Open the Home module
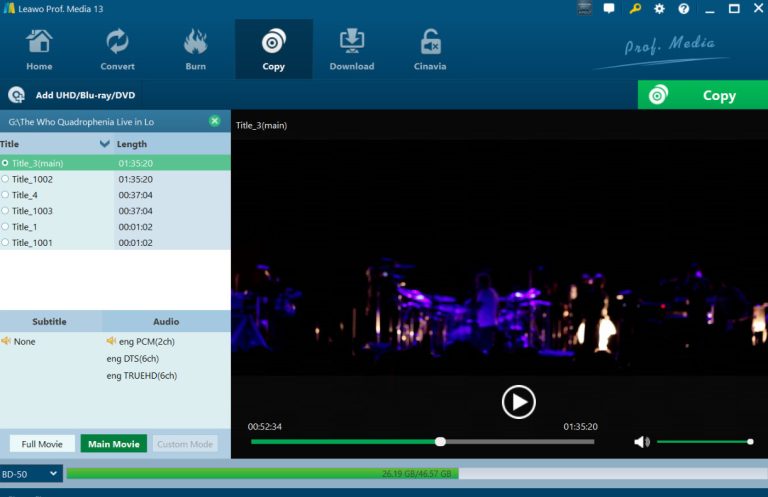This screenshot has height=497, width=768. pos(39,50)
